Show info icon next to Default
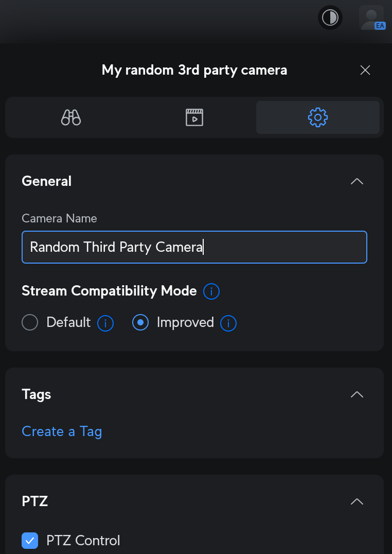This screenshot has width=392, height=554. pos(105,323)
